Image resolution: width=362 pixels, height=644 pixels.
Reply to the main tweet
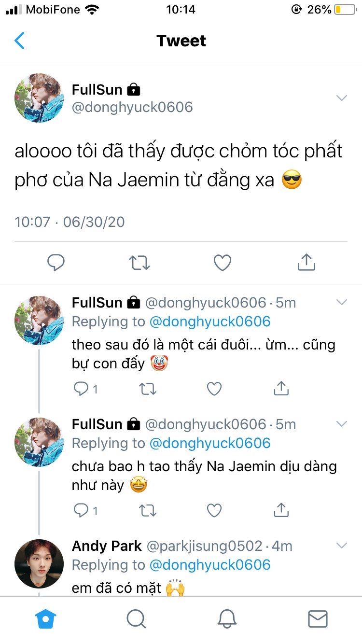point(56,263)
